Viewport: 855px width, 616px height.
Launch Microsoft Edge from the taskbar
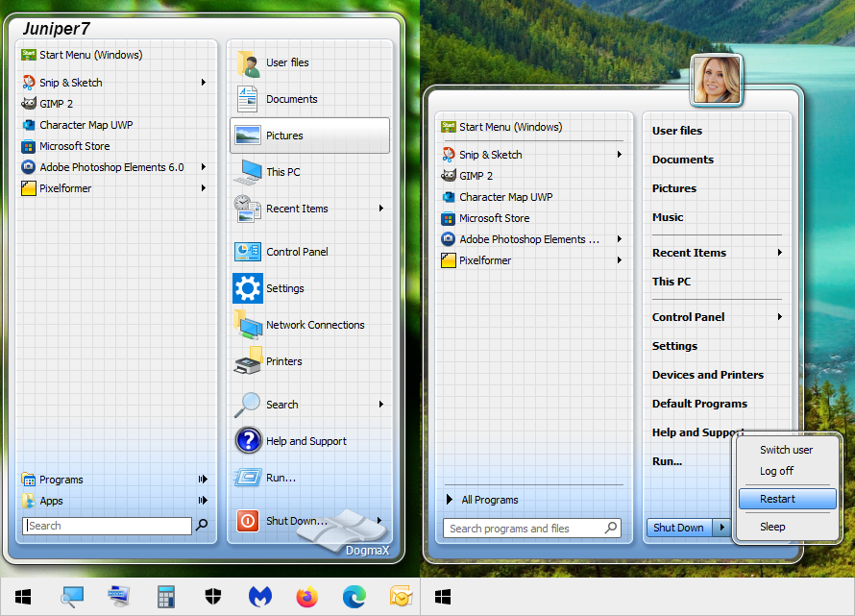(x=354, y=597)
